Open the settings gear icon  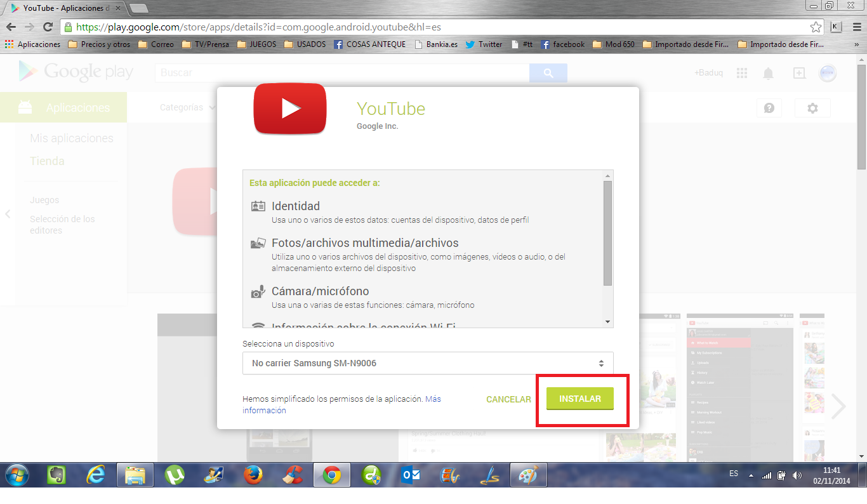tap(812, 108)
